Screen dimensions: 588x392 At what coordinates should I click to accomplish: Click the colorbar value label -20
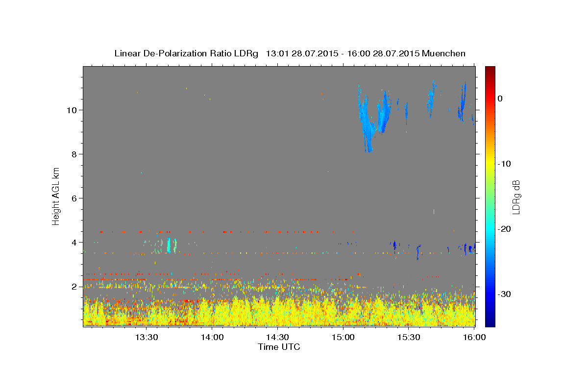(x=505, y=229)
